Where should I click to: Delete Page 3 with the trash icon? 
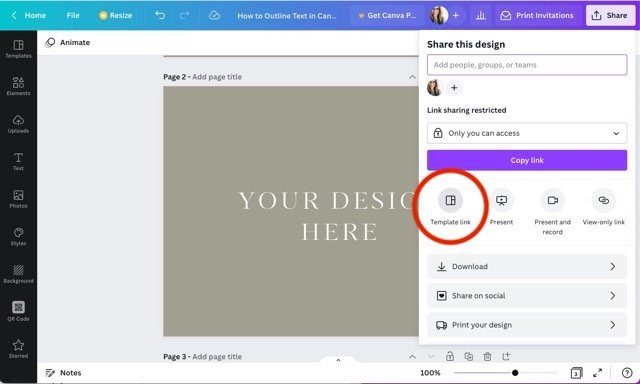pyautogui.click(x=487, y=357)
